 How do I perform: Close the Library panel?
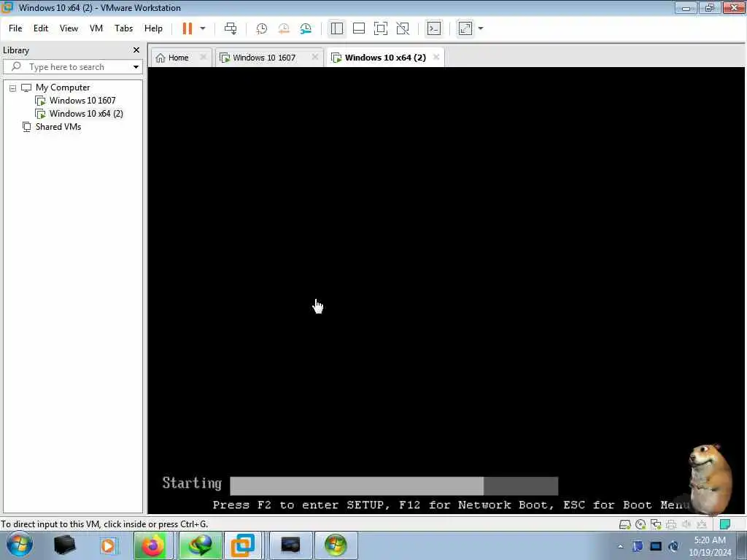(136, 50)
